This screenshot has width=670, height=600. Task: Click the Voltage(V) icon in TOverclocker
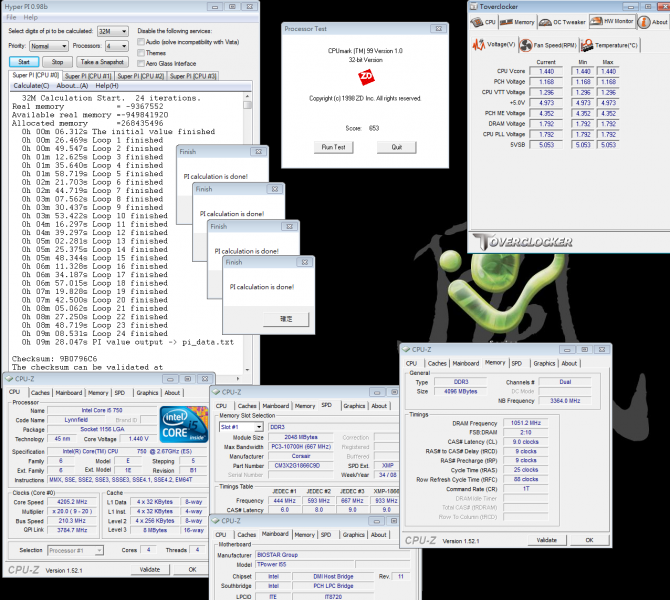coord(480,44)
